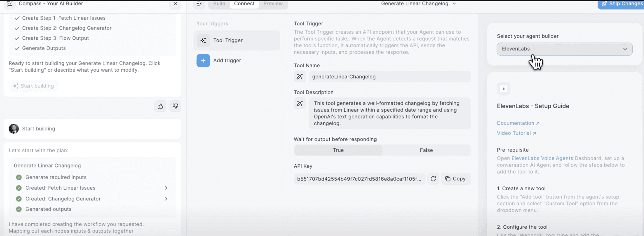The width and height of the screenshot is (644, 236).
Task: Click the Start building button
Action: (x=34, y=86)
